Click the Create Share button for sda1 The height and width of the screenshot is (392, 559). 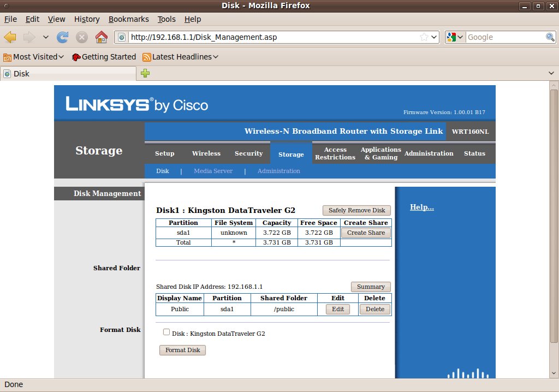pyautogui.click(x=366, y=233)
